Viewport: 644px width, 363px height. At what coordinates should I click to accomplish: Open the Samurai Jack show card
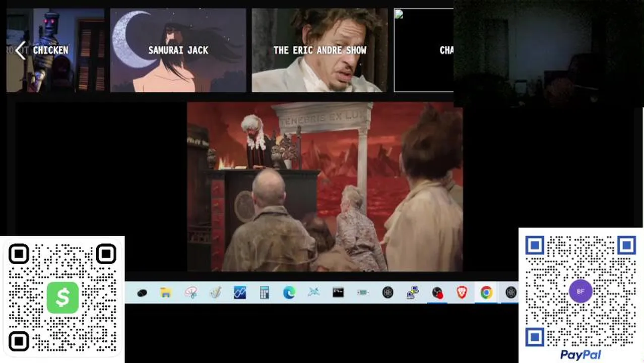pyautogui.click(x=178, y=50)
